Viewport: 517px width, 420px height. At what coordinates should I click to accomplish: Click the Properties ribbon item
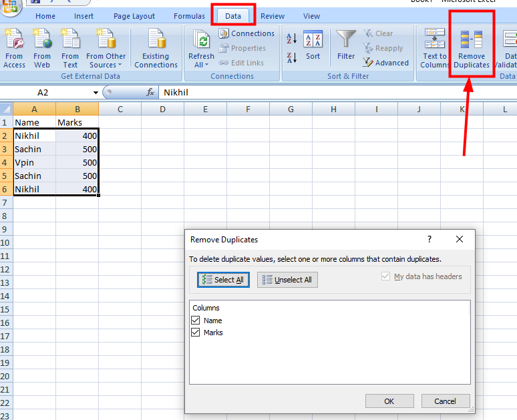pyautogui.click(x=242, y=48)
